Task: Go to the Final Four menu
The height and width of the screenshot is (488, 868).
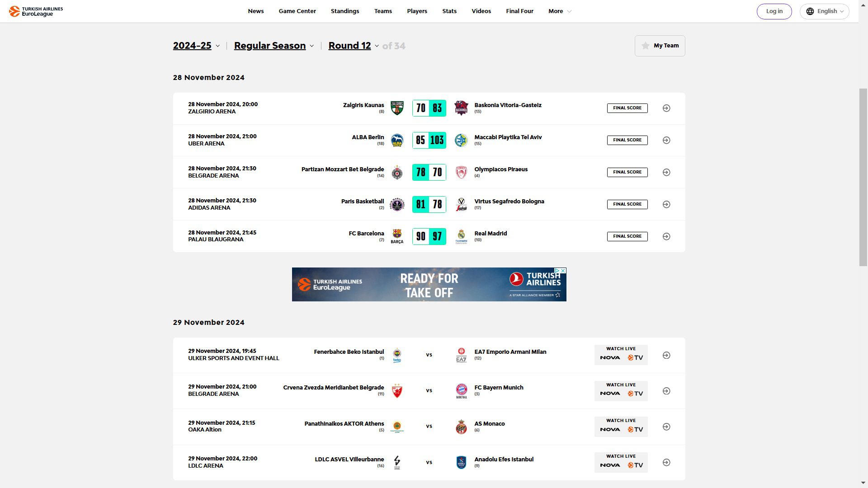Action: click(519, 11)
